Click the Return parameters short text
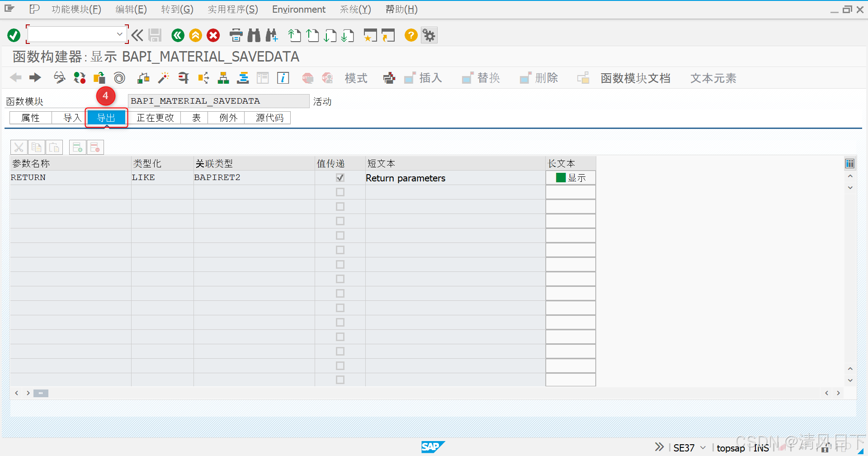 point(406,178)
